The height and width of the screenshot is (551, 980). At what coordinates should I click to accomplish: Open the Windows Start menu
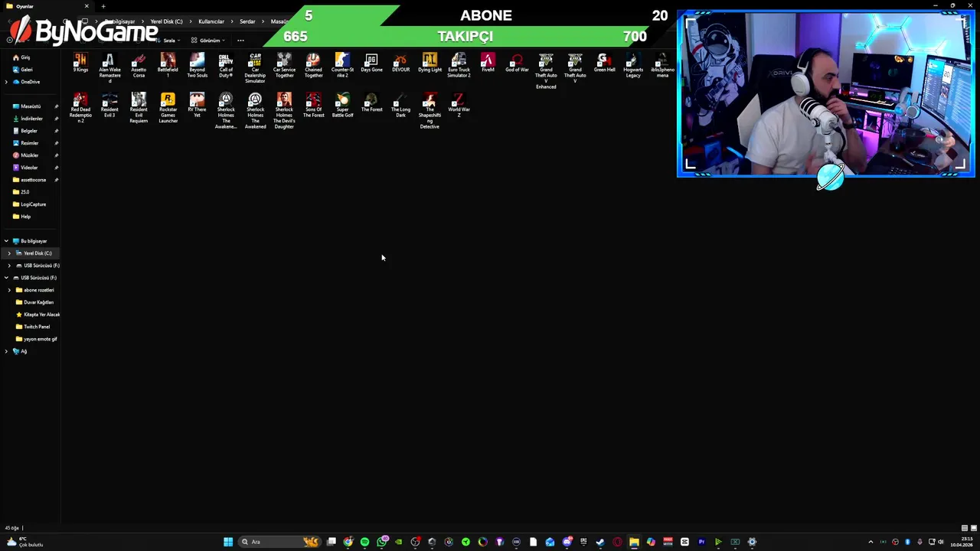(228, 542)
